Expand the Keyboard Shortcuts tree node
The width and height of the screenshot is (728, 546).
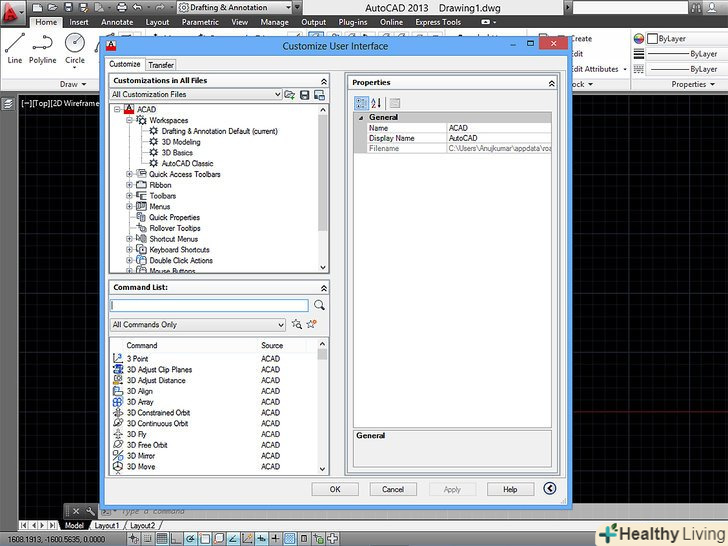tap(130, 250)
